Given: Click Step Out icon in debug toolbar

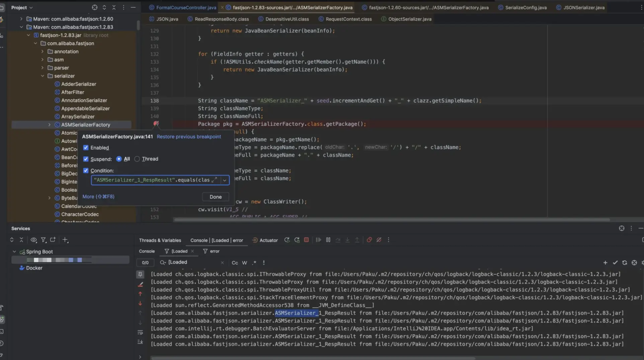Looking at the screenshot, I should [x=357, y=240].
